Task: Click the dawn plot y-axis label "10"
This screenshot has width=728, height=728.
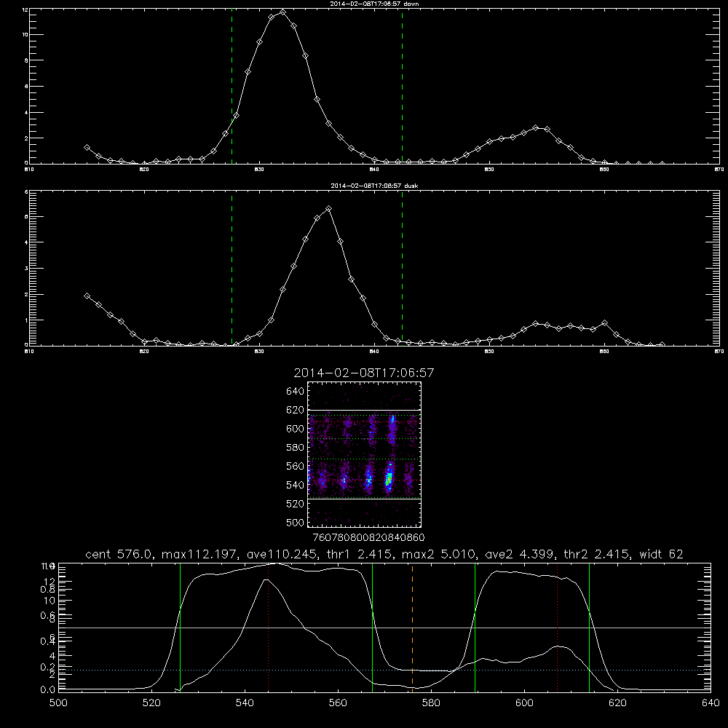Action: click(25, 34)
